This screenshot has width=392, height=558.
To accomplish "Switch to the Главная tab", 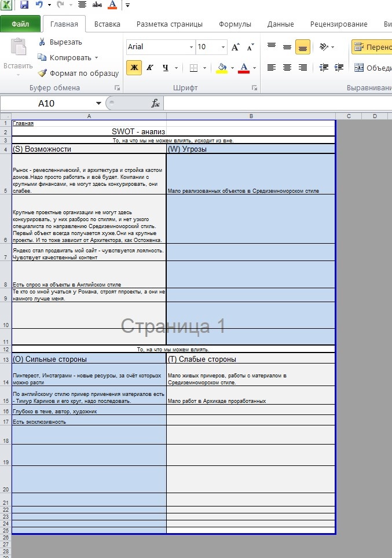I will pyautogui.click(x=64, y=24).
